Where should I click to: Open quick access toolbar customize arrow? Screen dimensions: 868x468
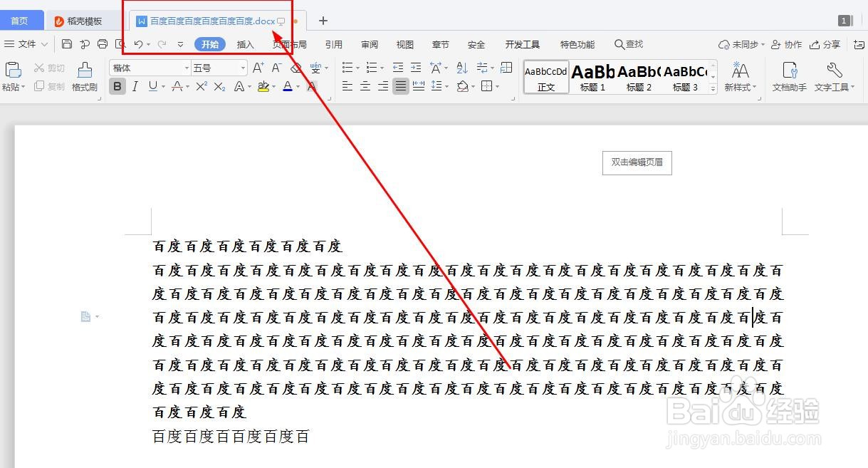(180, 44)
